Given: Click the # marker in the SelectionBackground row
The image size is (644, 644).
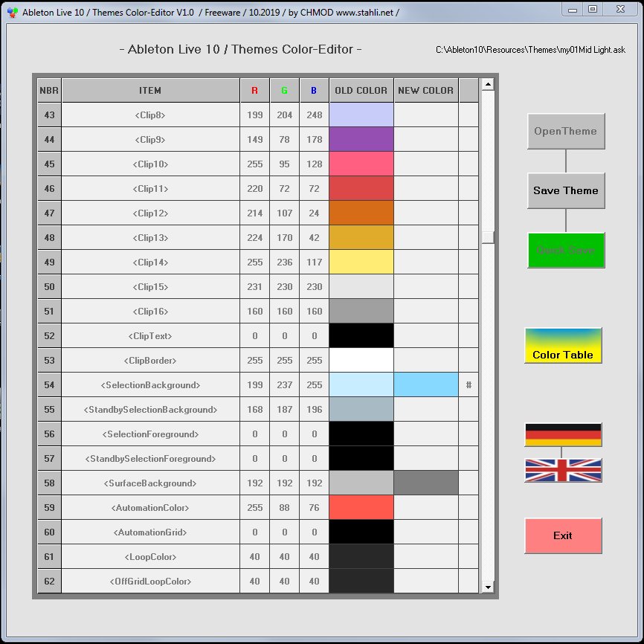Looking at the screenshot, I should (468, 385).
